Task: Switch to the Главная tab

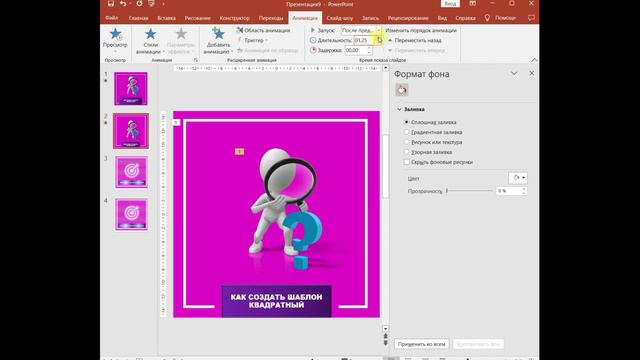Action: pos(138,18)
